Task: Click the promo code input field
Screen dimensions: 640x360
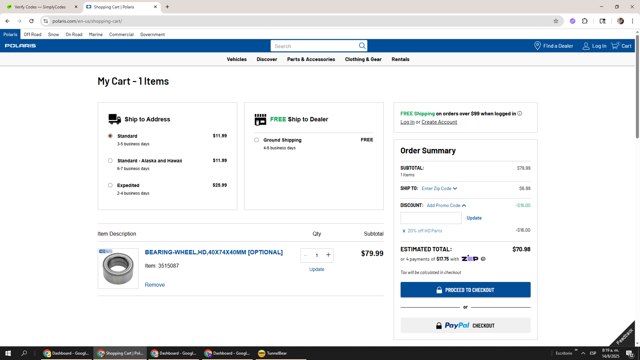Action: pyautogui.click(x=431, y=218)
